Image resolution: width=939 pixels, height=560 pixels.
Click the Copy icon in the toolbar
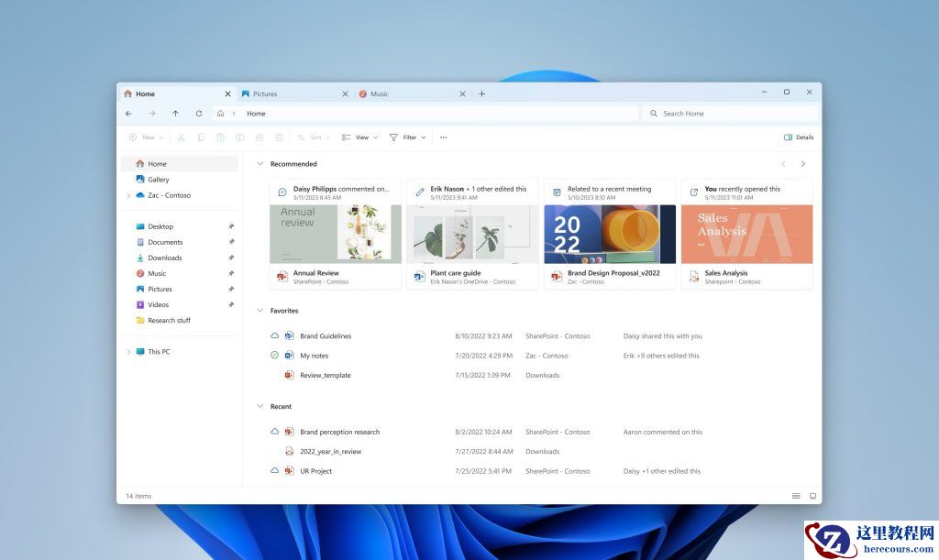pos(201,137)
